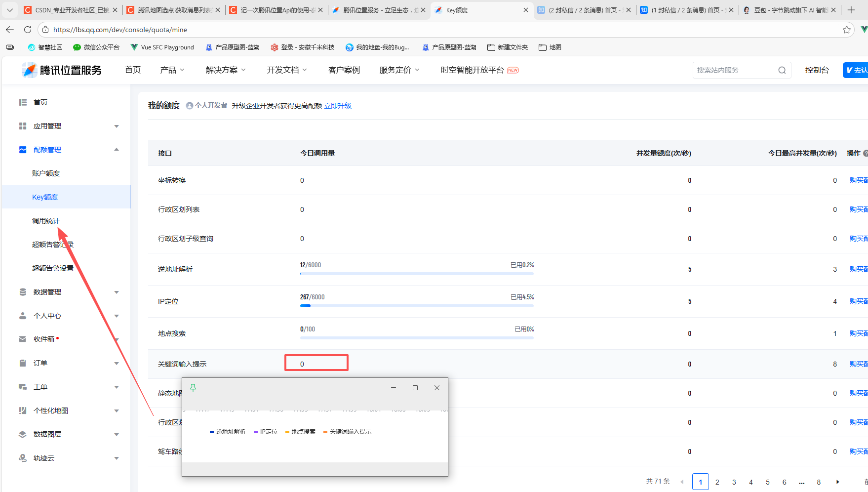Toggle 地点搜索 legend item in chart

[x=300, y=432]
